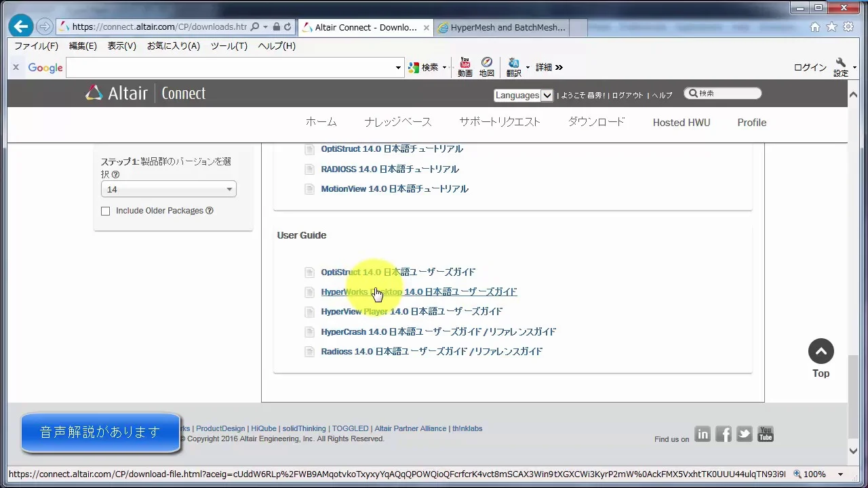Screen dimensions: 868x488
Task: Click the Google toolbar search input
Action: point(231,68)
